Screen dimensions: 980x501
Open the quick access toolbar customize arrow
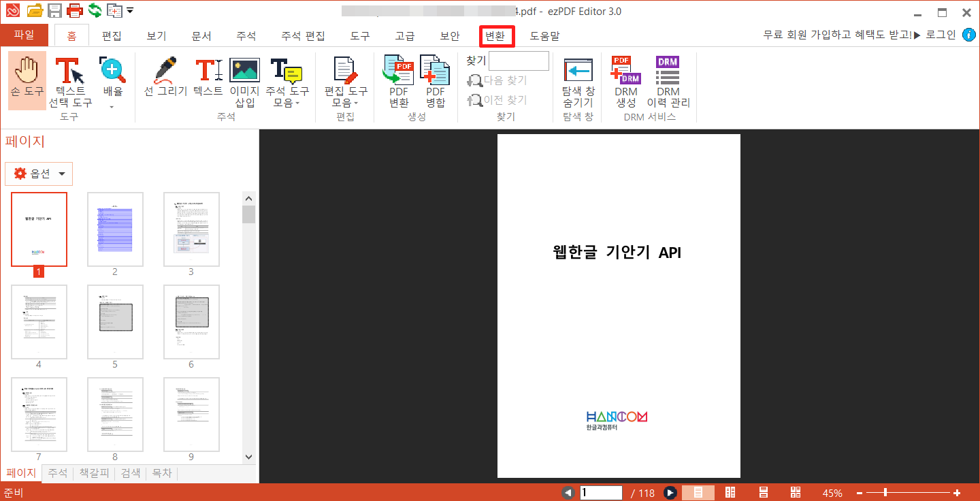[x=130, y=10]
